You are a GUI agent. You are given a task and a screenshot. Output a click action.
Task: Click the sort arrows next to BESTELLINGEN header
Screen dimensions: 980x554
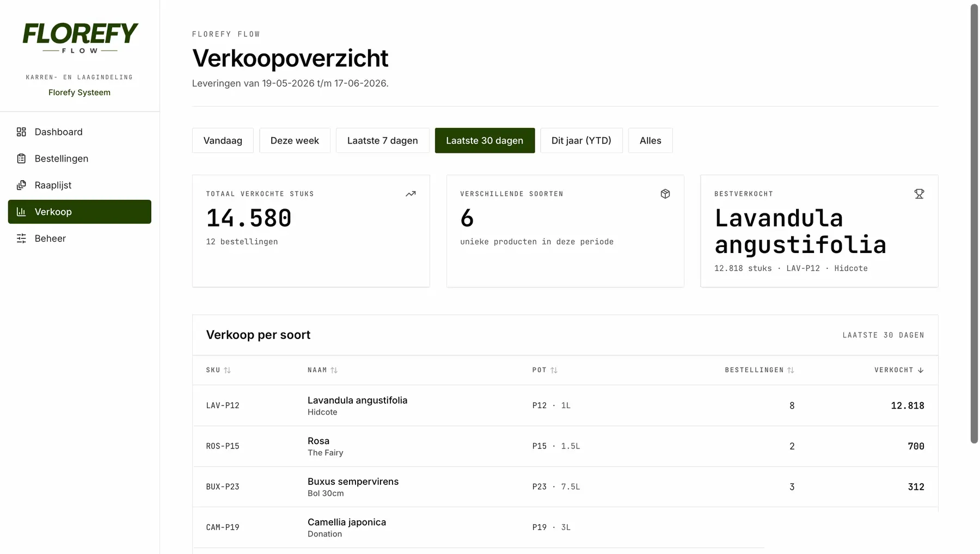pos(791,370)
